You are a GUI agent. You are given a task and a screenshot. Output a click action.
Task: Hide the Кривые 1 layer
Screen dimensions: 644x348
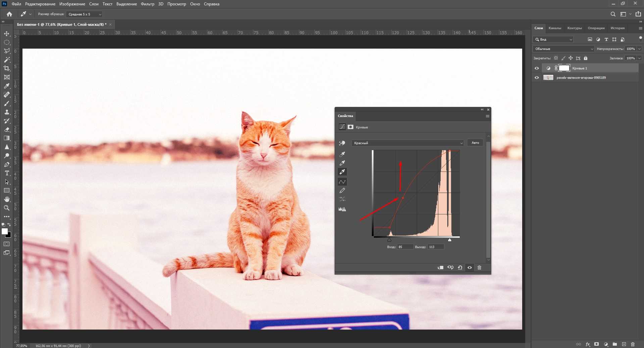coord(537,68)
